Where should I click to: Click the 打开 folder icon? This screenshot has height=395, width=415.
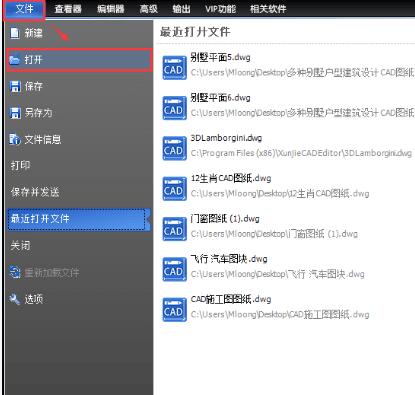pyautogui.click(x=15, y=60)
